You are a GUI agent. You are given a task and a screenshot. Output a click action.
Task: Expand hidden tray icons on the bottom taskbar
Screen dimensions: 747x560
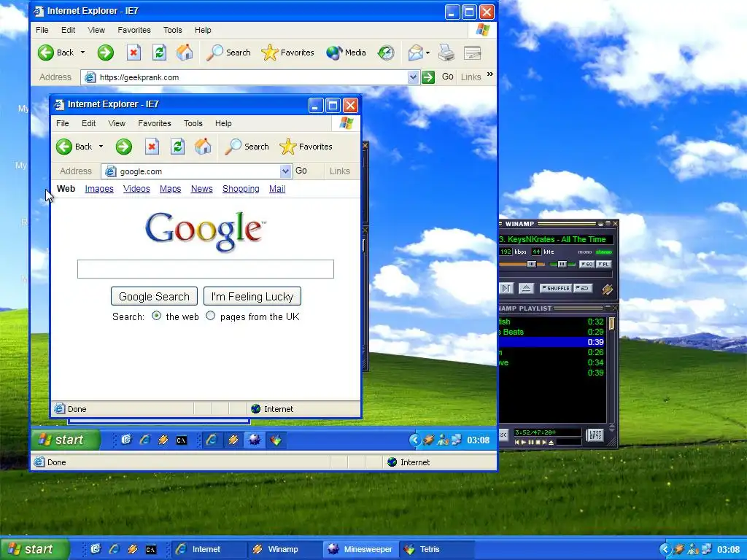point(665,550)
